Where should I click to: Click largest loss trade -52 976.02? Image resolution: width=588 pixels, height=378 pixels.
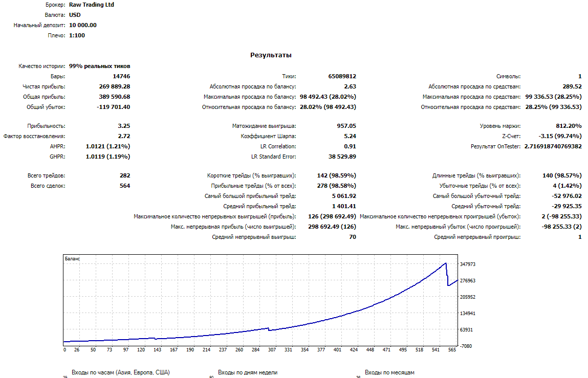[x=567, y=196]
